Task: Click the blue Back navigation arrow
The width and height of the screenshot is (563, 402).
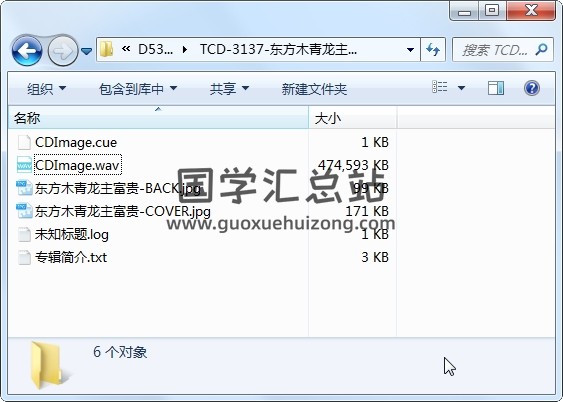Action: (27, 51)
